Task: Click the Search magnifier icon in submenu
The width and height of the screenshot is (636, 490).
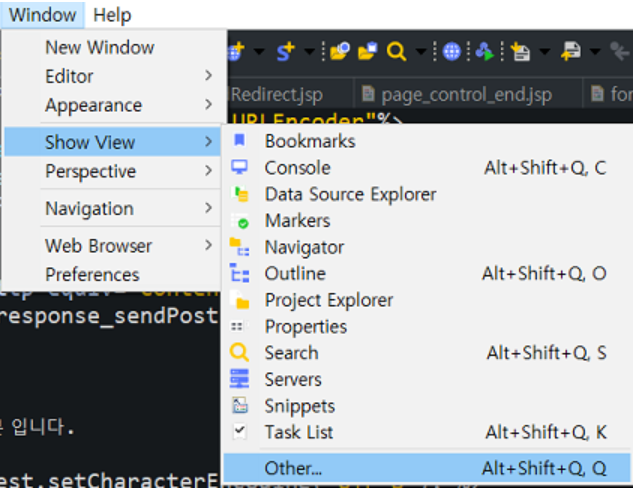Action: (x=239, y=352)
